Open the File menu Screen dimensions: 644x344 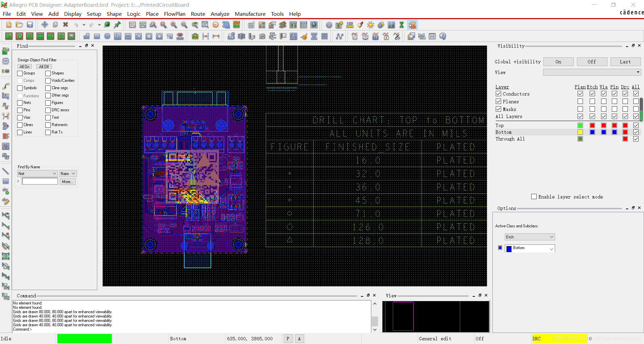pos(7,14)
